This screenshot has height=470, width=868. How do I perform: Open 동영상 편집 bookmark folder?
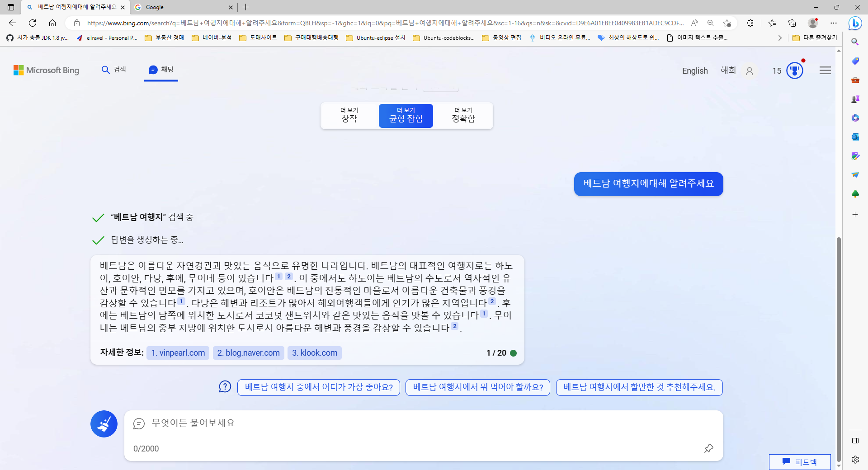tap(502, 38)
